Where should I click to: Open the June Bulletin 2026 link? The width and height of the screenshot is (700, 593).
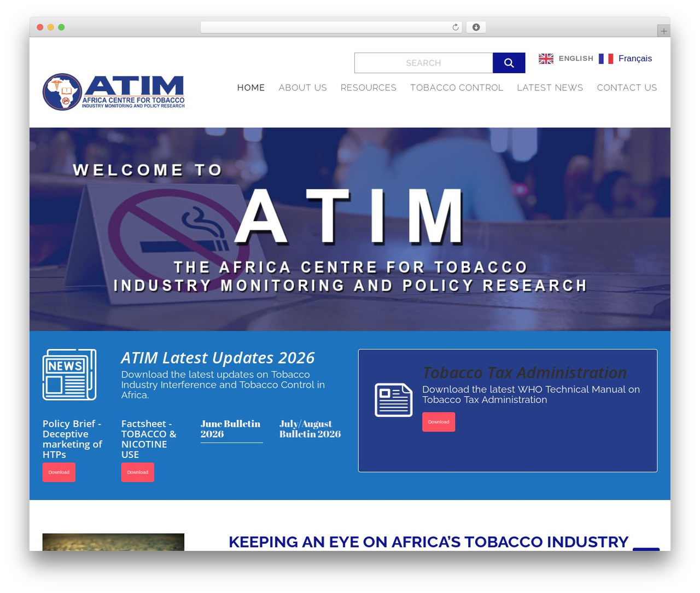(x=230, y=429)
